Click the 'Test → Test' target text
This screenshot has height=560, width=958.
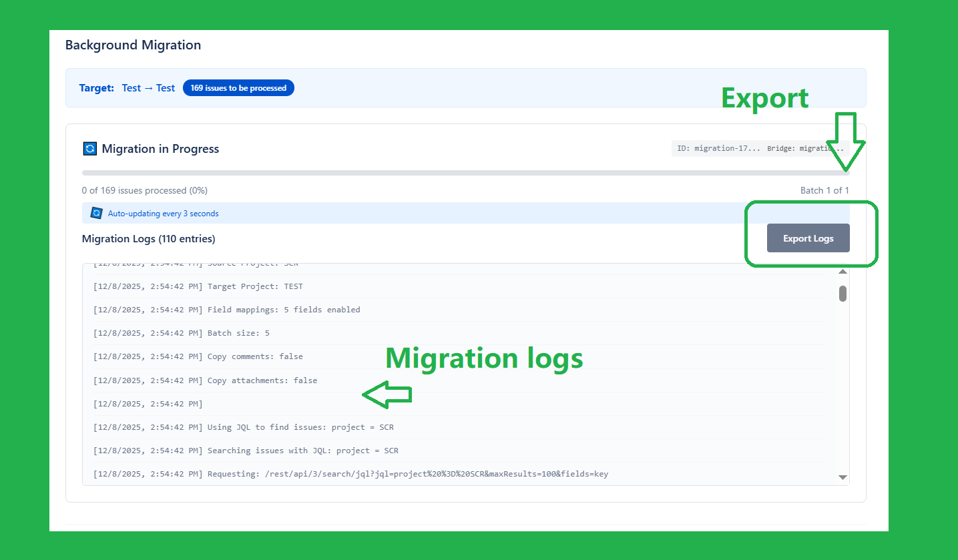148,87
